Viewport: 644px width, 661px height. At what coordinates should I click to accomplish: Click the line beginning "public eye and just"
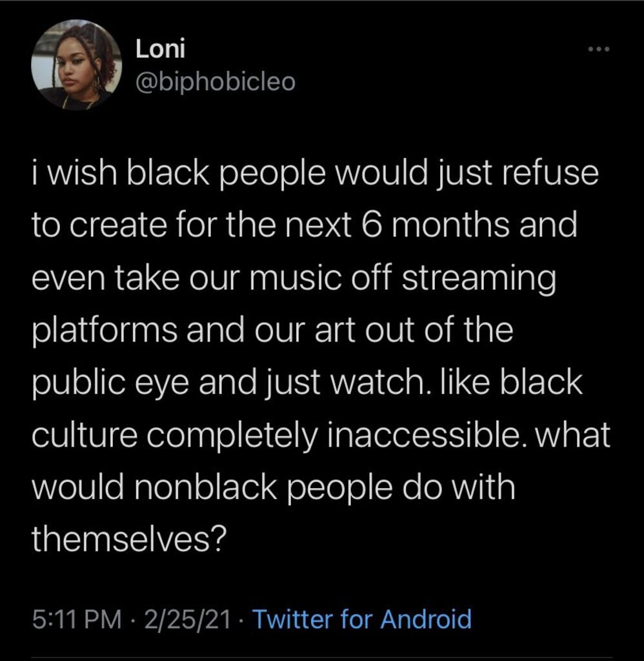[307, 384]
